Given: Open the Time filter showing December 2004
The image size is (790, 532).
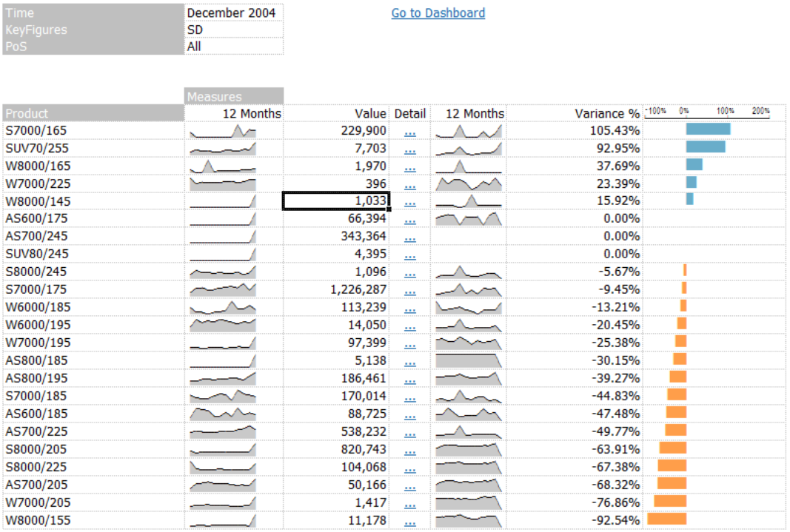Looking at the screenshot, I should click(234, 13).
